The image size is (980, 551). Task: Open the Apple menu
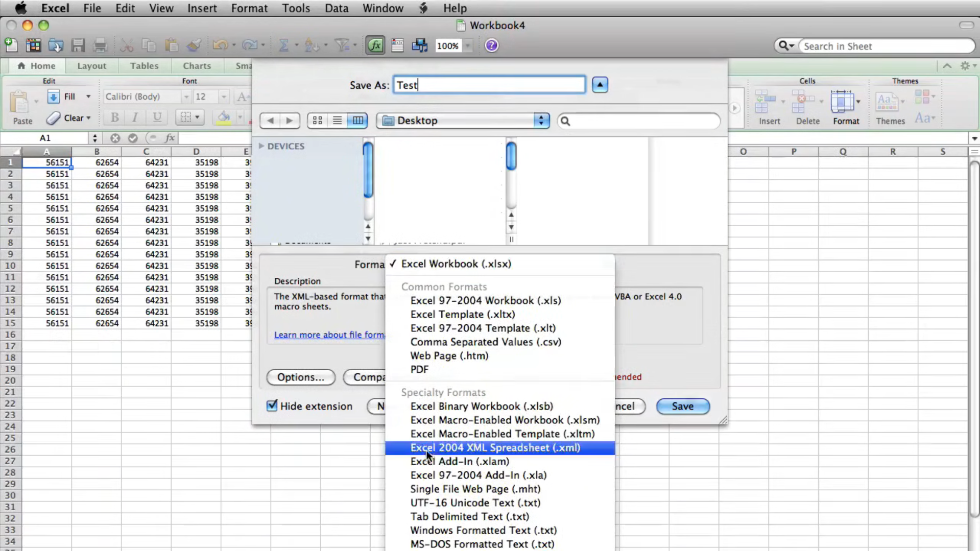coord(20,8)
